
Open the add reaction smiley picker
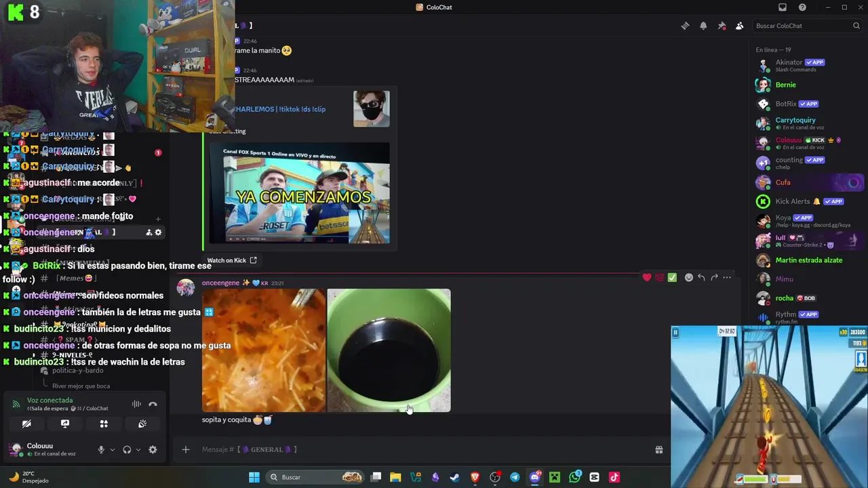tap(688, 277)
